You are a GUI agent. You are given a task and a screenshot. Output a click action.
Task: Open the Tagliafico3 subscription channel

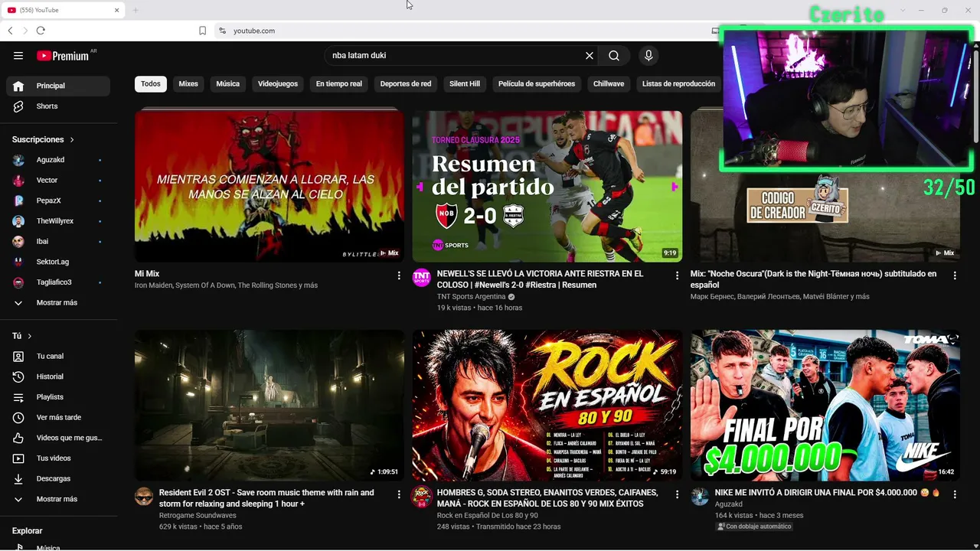click(58, 282)
